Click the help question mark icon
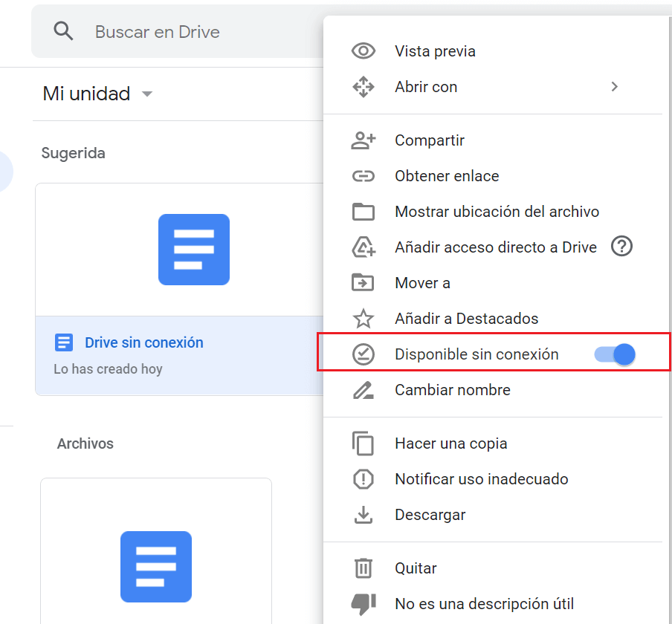 coord(621,247)
